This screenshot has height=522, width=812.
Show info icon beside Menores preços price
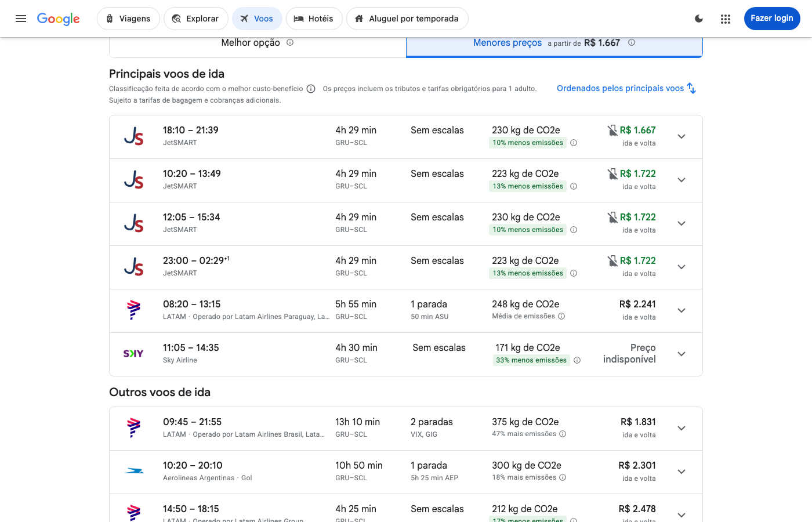point(632,42)
